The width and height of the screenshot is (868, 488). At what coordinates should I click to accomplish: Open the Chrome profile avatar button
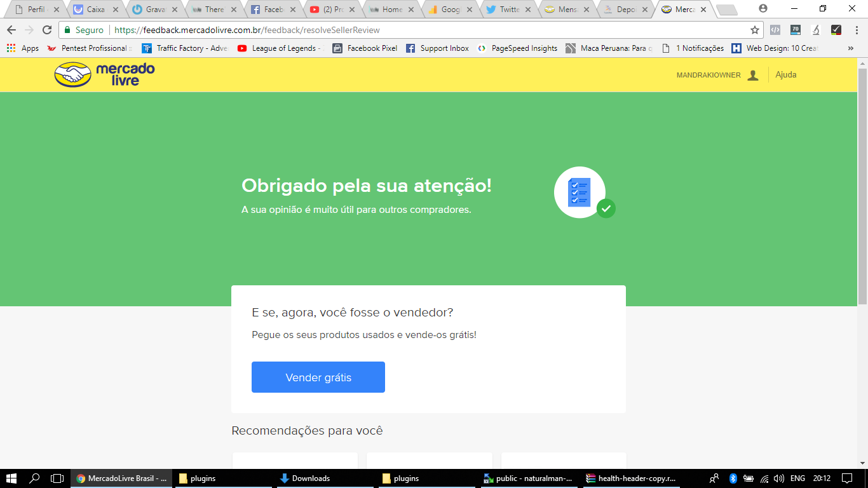(763, 9)
